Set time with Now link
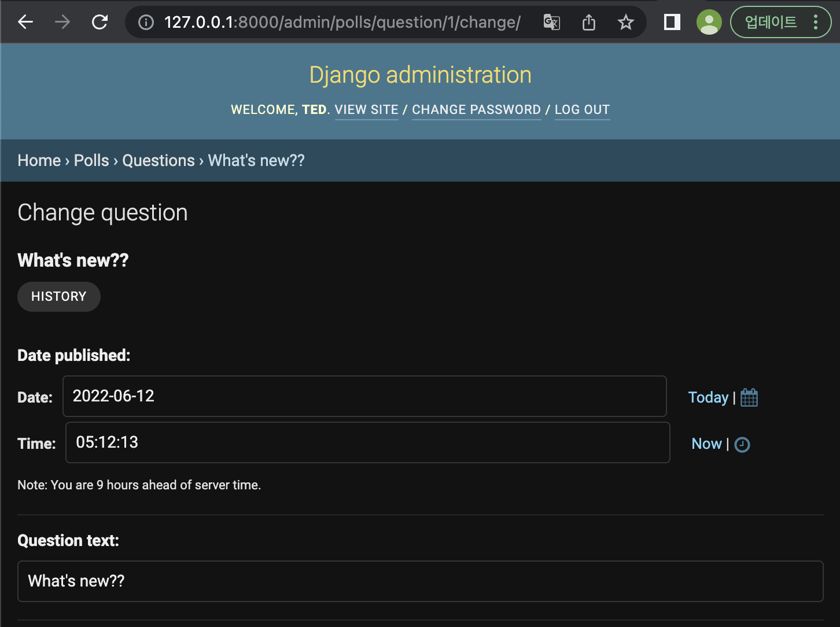 (x=706, y=444)
